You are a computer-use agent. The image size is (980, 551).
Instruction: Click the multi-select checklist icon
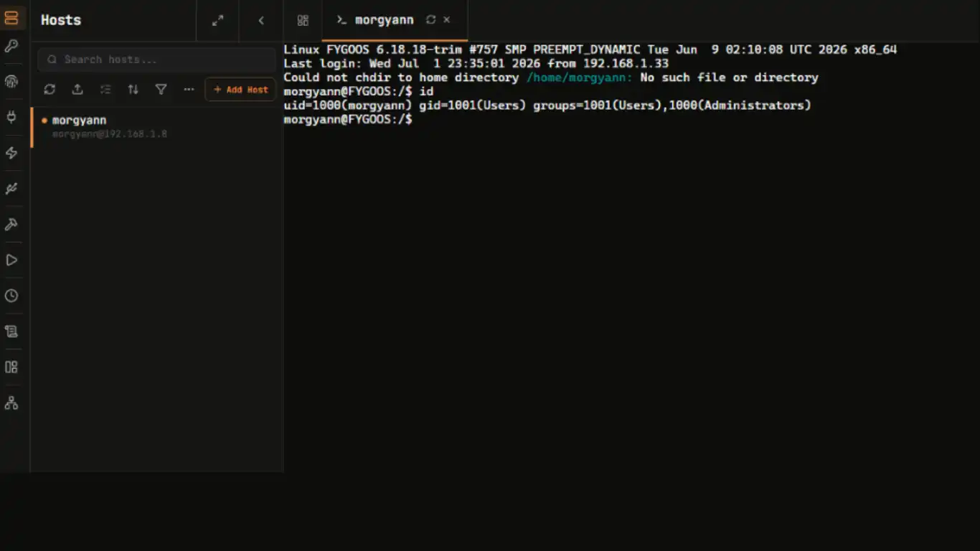coord(105,90)
